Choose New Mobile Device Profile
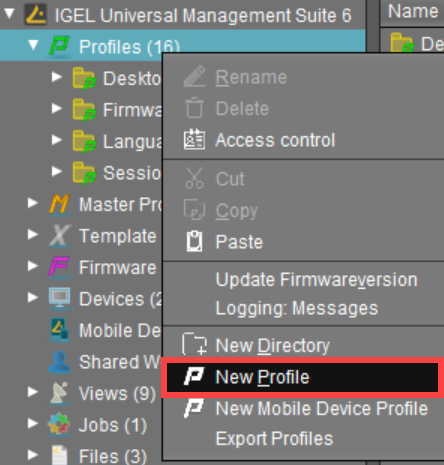Image resolution: width=444 pixels, height=465 pixels. point(322,409)
